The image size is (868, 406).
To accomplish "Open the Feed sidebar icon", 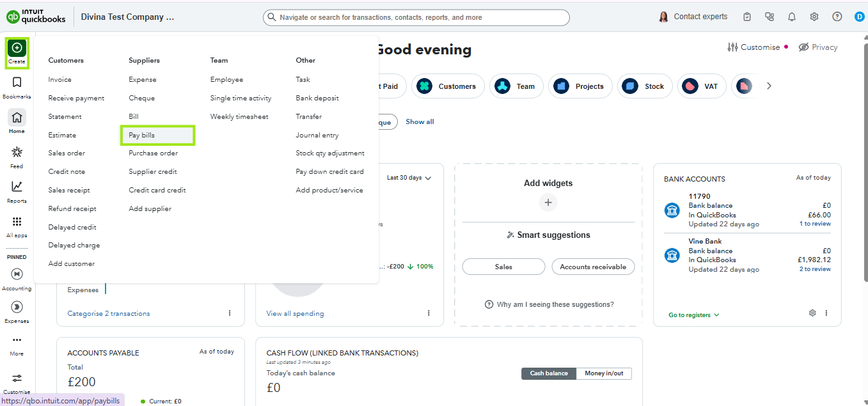I will tap(17, 152).
